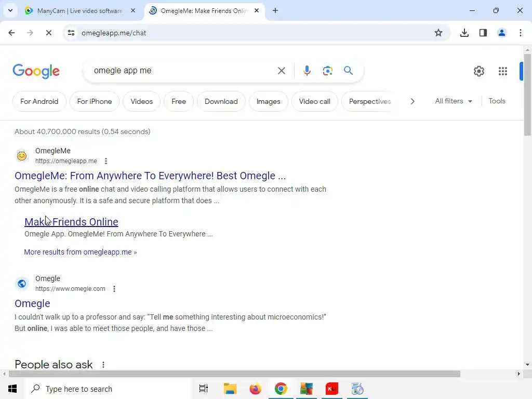Open Chrome downloads
The height and width of the screenshot is (399, 532).
coord(464,33)
